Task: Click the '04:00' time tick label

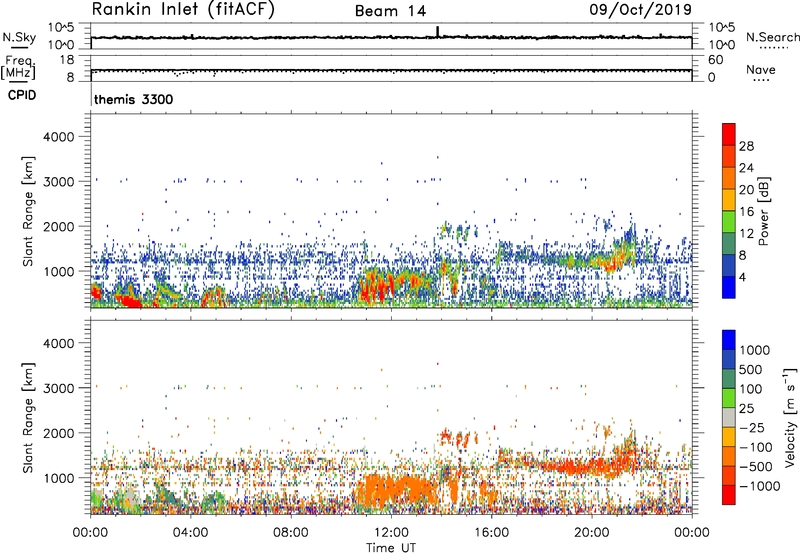Action: [190, 533]
